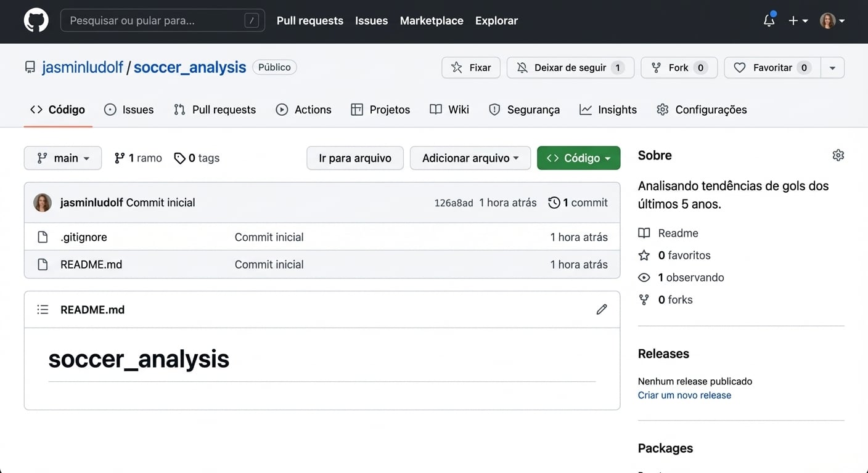Open the '1 observando' link
868x473 pixels.
(x=681, y=278)
